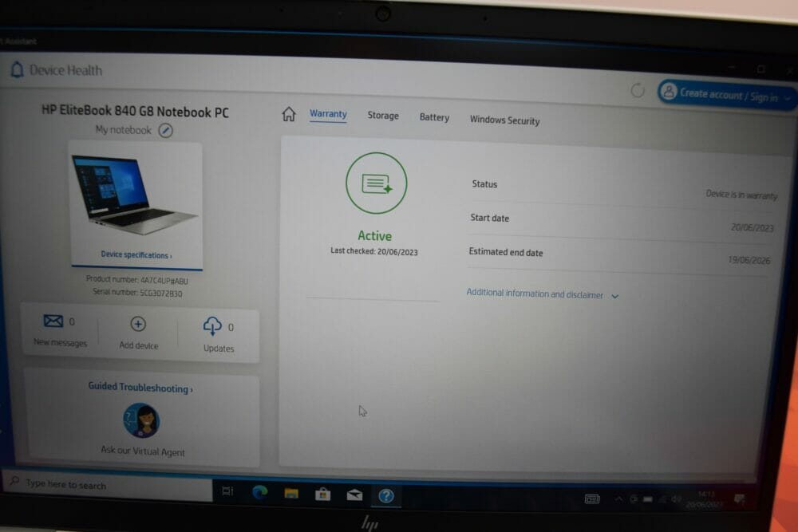798x532 pixels.
Task: Click the green Active warranty icon
Action: point(376,183)
